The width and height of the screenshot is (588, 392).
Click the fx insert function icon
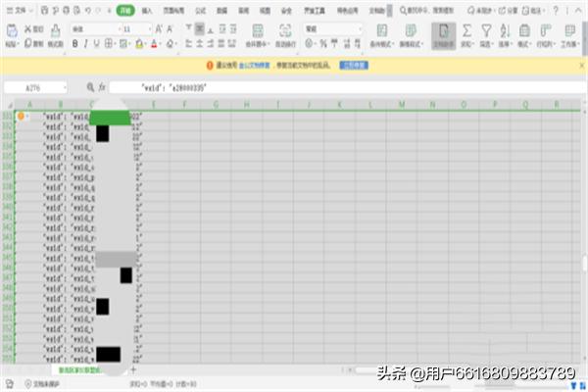point(102,87)
